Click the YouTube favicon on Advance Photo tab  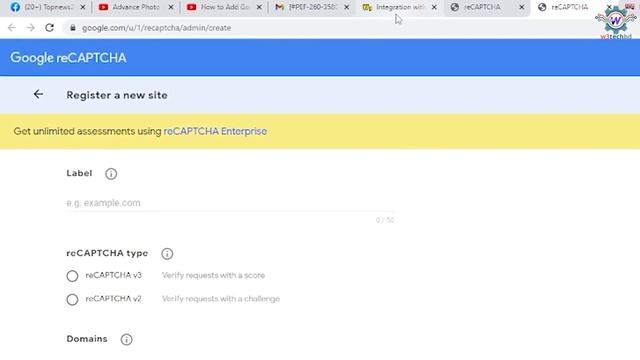104,7
